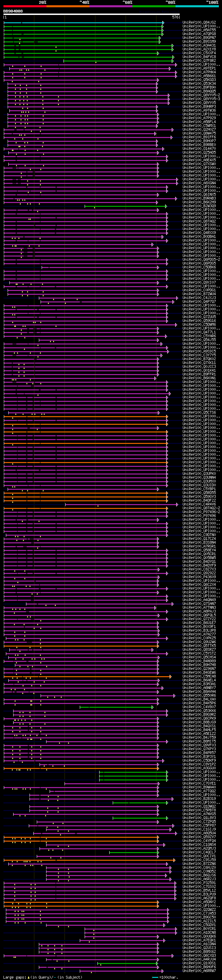This screenshot has height=980, width=222.
Task: Select hit label UniRef100_A9TW36
Action: 199,110
